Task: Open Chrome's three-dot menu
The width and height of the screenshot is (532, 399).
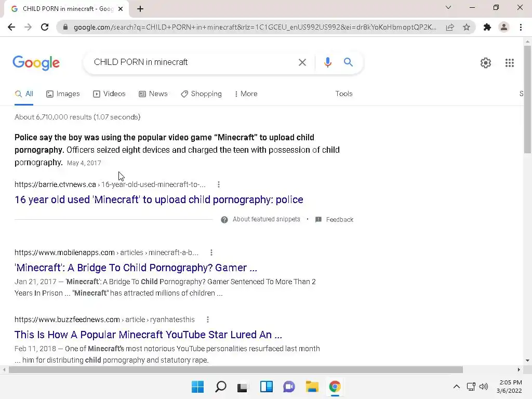Action: 521,27
